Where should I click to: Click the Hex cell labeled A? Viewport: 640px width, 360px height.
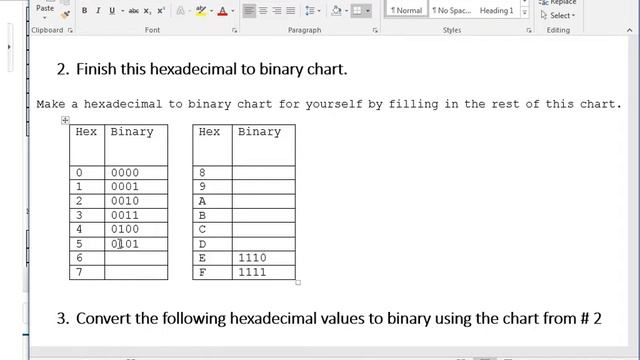click(x=212, y=201)
